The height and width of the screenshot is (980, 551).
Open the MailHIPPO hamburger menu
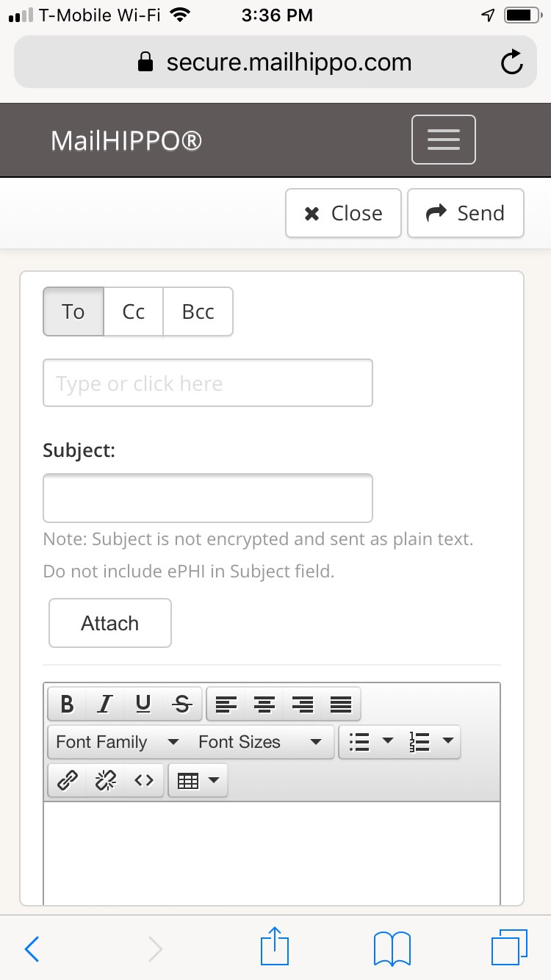coord(444,139)
